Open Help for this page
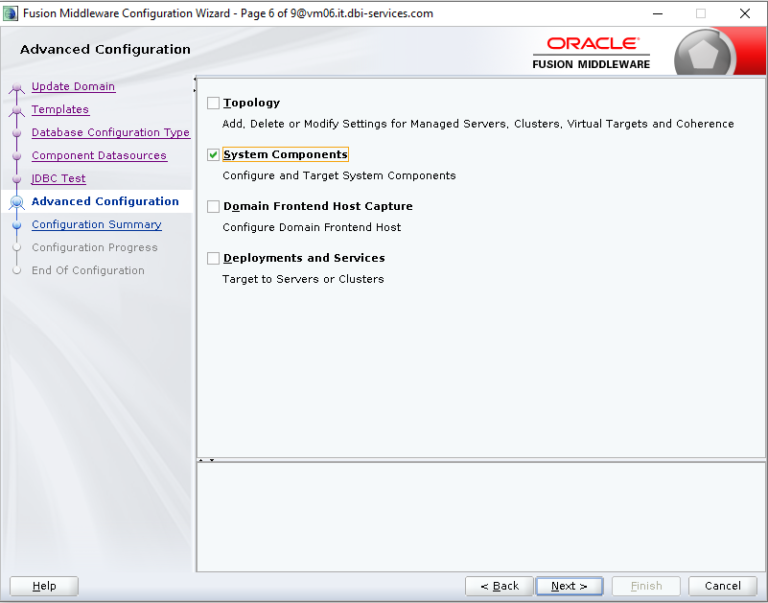Screen dimensions: 768x603 point(44,586)
